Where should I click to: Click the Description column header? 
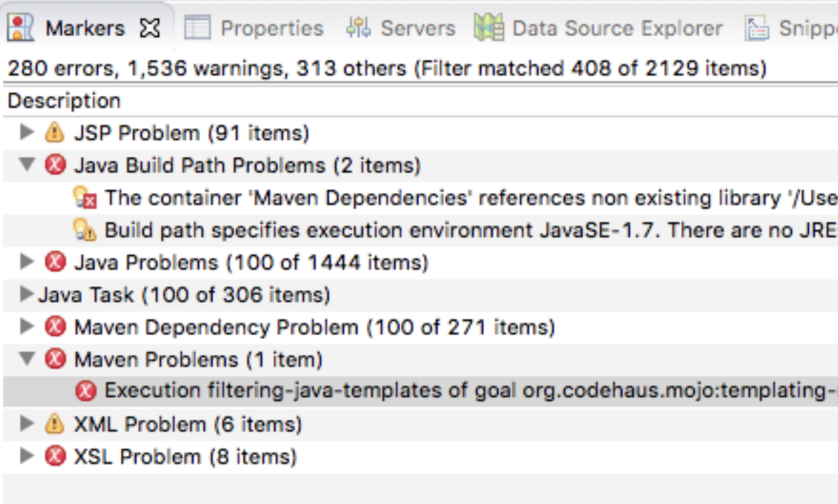(x=64, y=101)
